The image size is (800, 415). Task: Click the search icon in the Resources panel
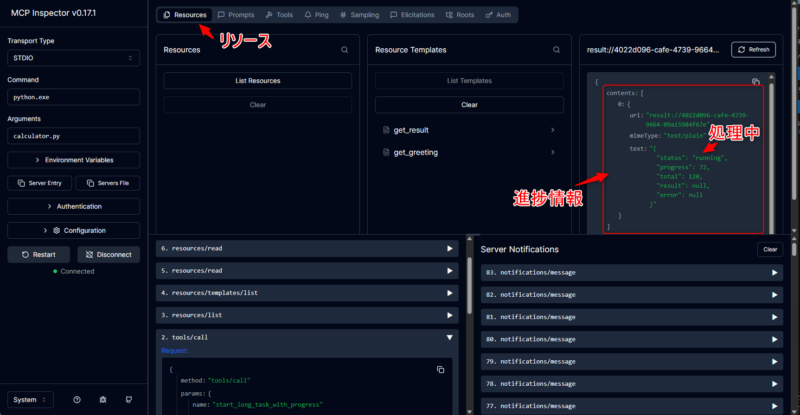coord(344,49)
